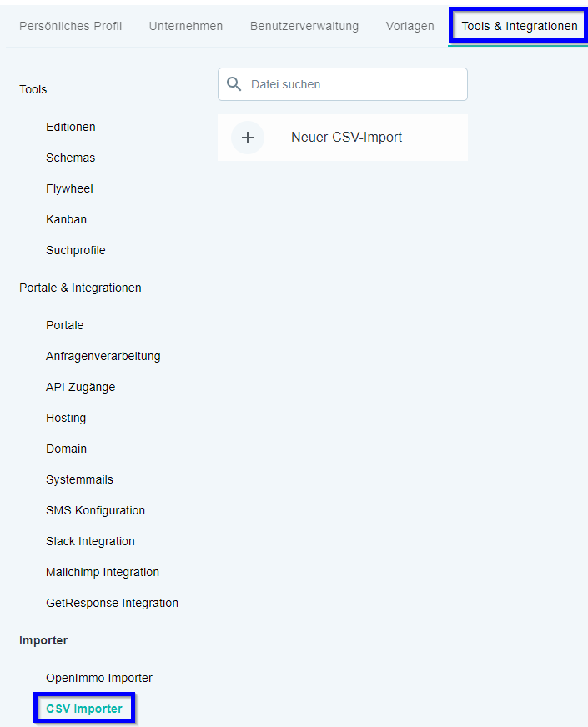Viewport: 588px width, 727px height.
Task: Start a Neuer CSV-Import
Action: coord(343,138)
